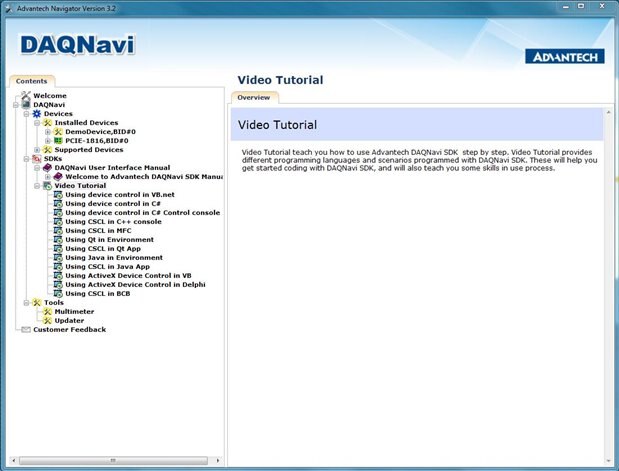Click the DAQNavi logo banner

point(77,45)
